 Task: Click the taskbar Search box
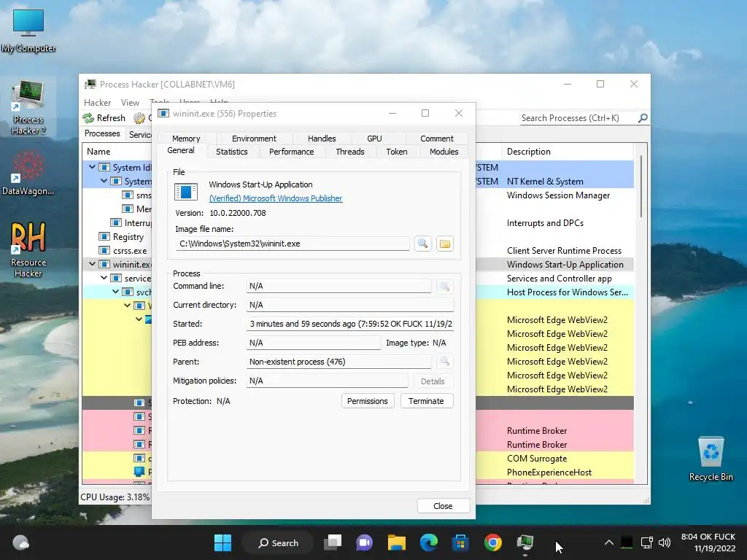coord(278,542)
